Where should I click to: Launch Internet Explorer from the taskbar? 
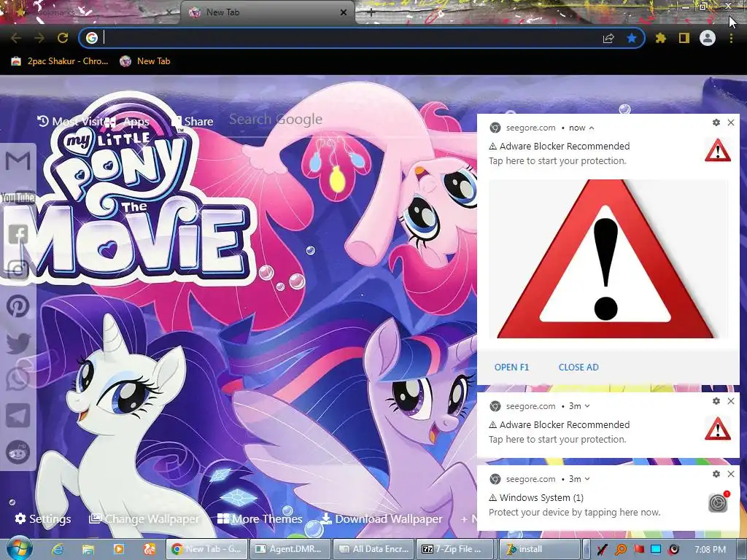click(58, 549)
